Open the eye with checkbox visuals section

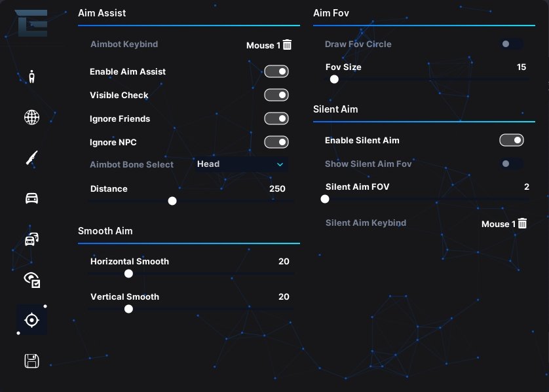tap(32, 279)
